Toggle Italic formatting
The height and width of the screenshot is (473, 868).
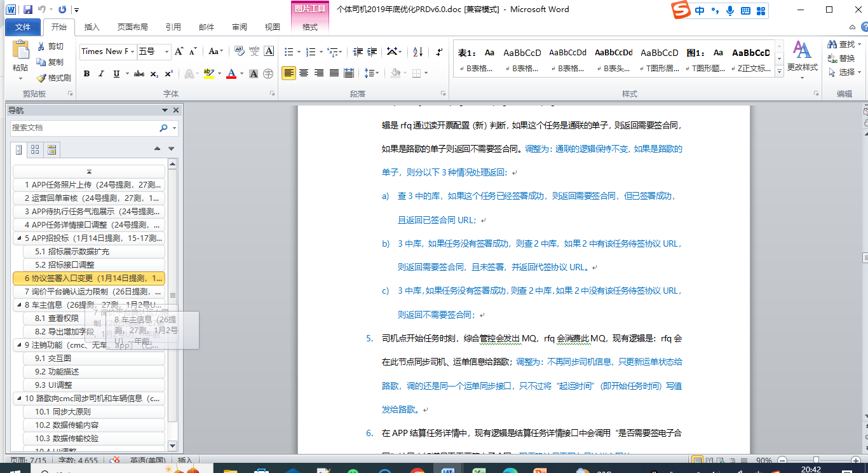(x=101, y=74)
